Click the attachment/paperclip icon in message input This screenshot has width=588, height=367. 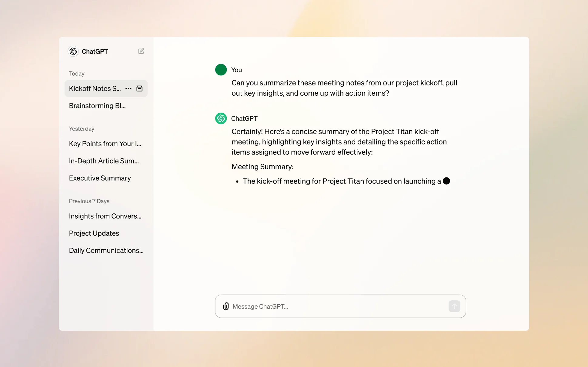(226, 306)
